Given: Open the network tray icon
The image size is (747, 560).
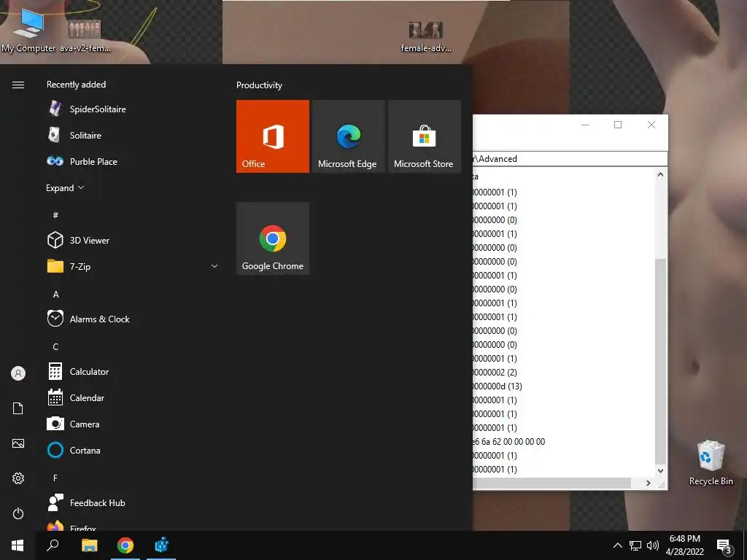Looking at the screenshot, I should click(635, 545).
